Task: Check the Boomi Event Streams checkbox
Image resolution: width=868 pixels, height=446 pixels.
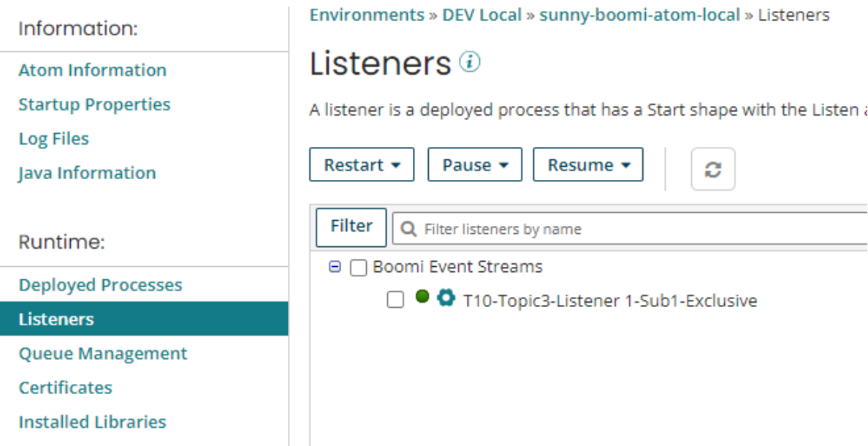Action: (x=357, y=267)
